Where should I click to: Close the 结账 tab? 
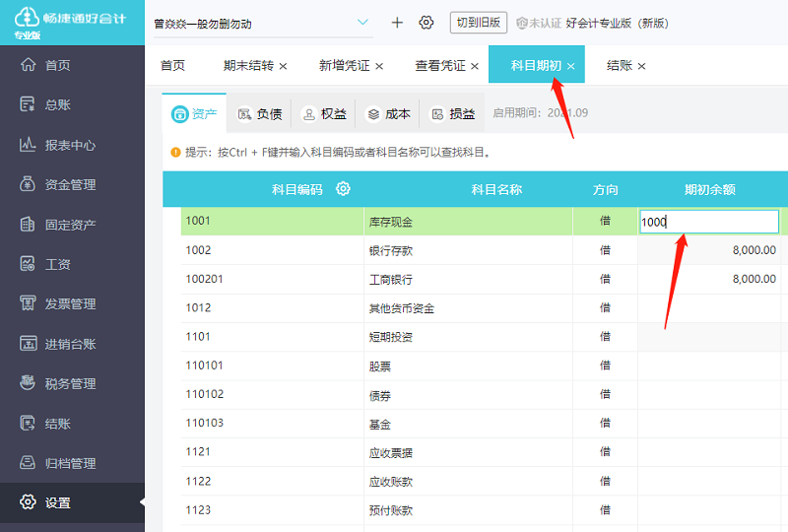pyautogui.click(x=641, y=66)
